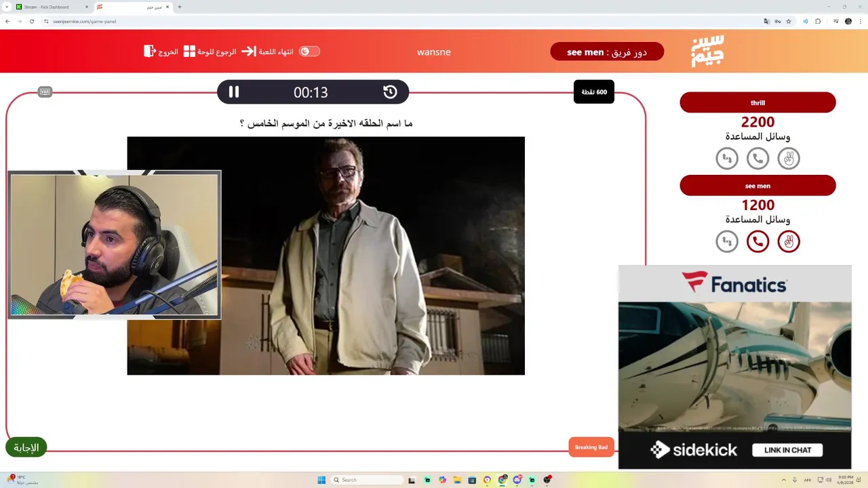Click the end game arrow icon
The width and height of the screenshot is (868, 488).
coord(249,52)
